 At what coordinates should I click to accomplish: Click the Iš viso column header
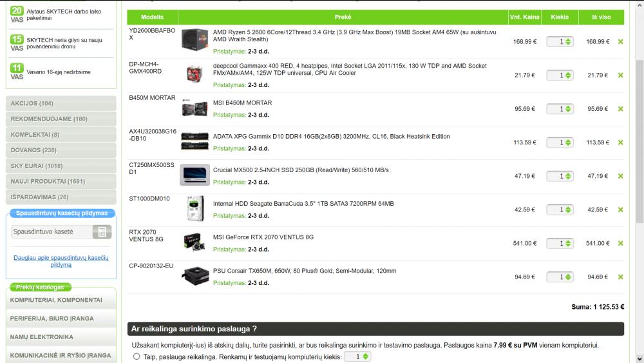tap(601, 17)
